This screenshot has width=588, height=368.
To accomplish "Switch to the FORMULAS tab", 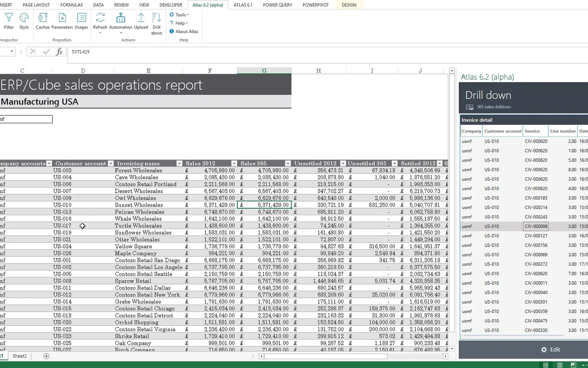I will point(72,5).
